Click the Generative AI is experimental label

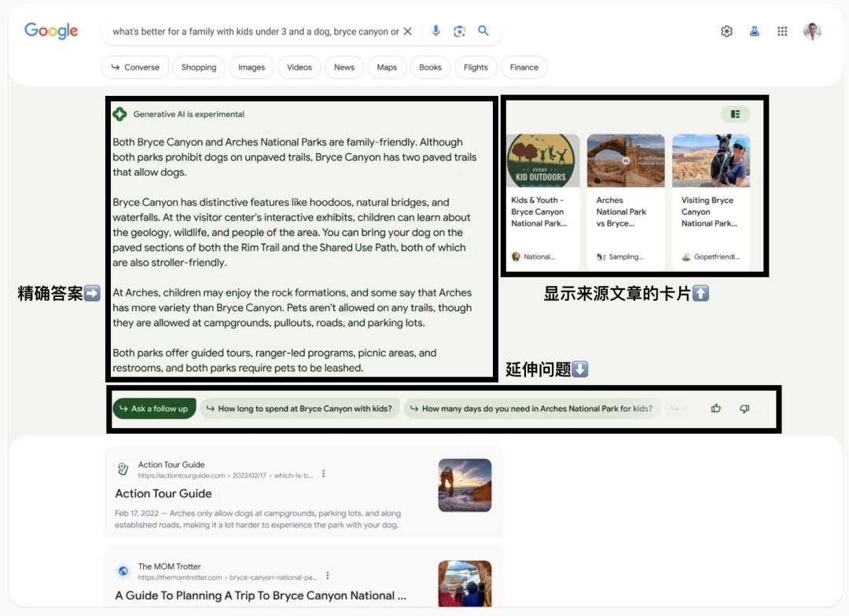(189, 114)
